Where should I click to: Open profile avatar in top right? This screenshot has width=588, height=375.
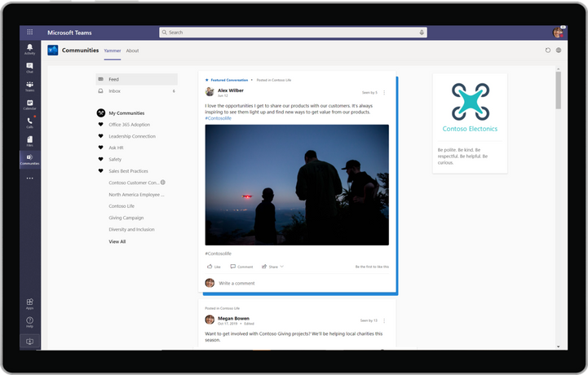tap(558, 33)
